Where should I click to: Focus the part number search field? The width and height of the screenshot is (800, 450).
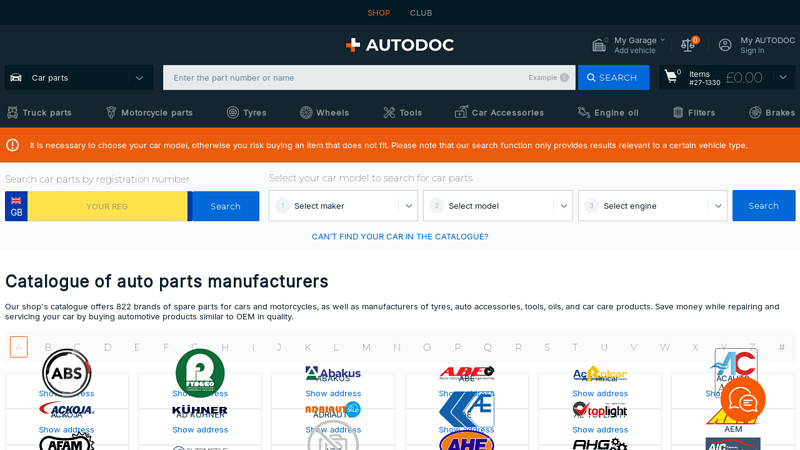[369, 78]
